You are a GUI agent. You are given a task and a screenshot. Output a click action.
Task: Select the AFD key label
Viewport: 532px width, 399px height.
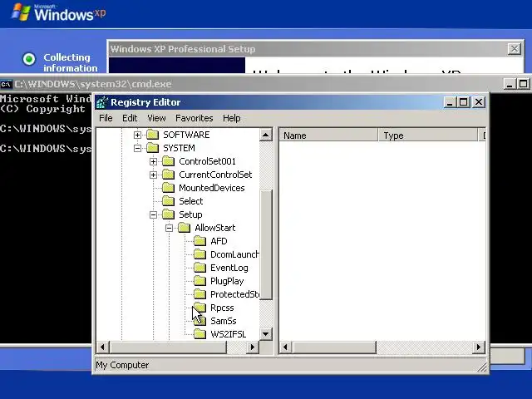(219, 241)
